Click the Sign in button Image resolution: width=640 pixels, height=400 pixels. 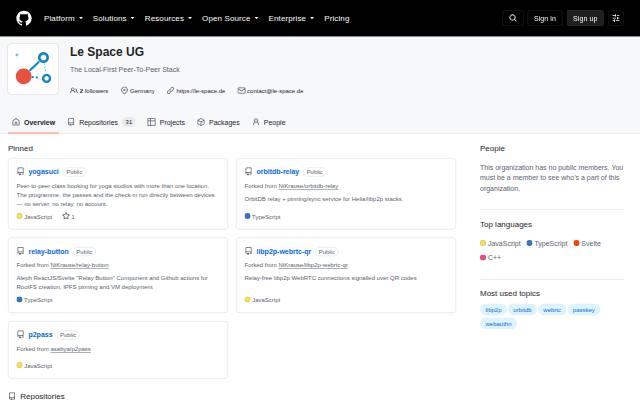click(544, 18)
